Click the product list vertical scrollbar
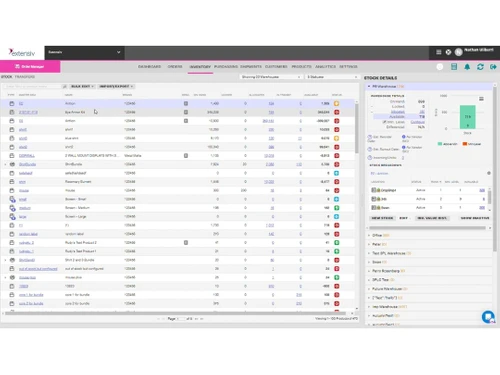 click(357, 130)
